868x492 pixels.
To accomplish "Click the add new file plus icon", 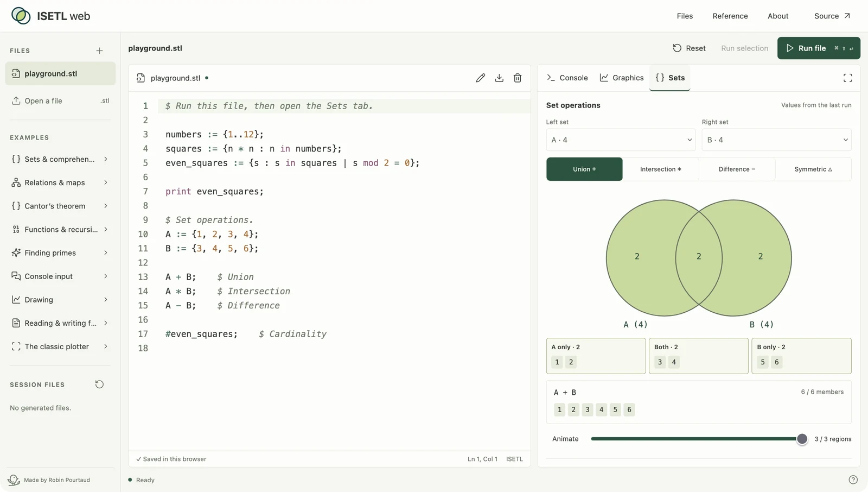I will [99, 51].
